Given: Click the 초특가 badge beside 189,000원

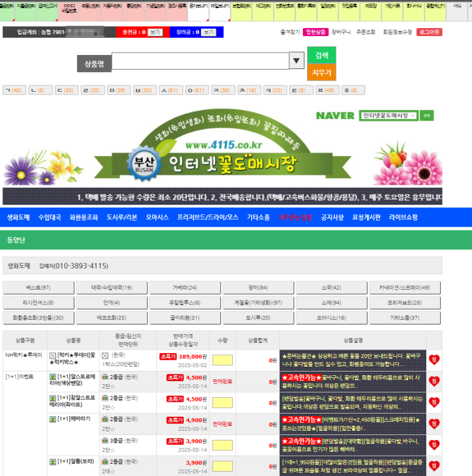Looking at the screenshot, I should 168,356.
